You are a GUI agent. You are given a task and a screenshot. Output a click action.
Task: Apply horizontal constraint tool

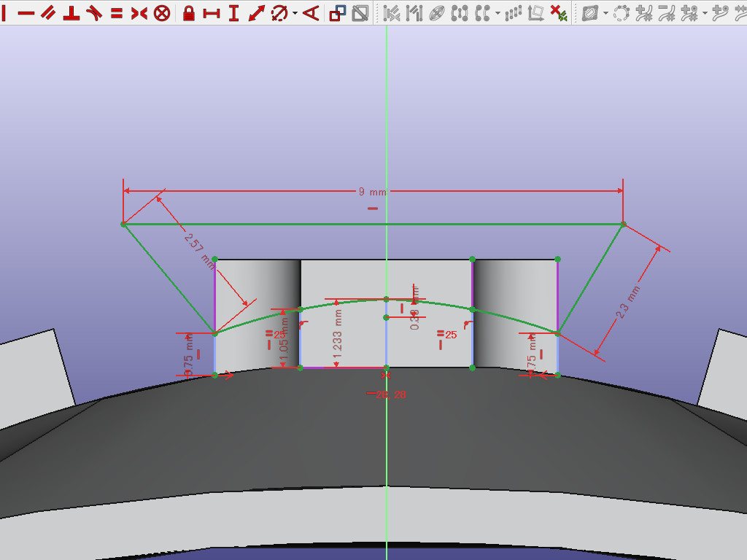coord(26,13)
